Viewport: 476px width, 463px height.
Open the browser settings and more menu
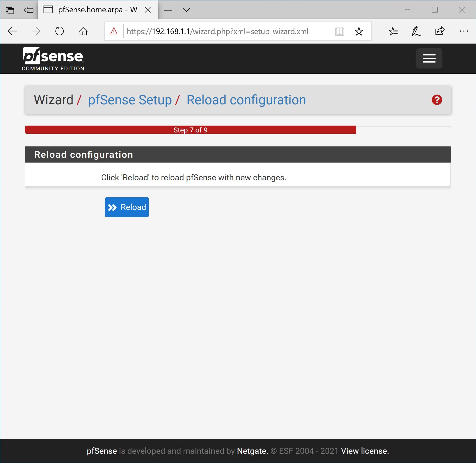tap(463, 31)
